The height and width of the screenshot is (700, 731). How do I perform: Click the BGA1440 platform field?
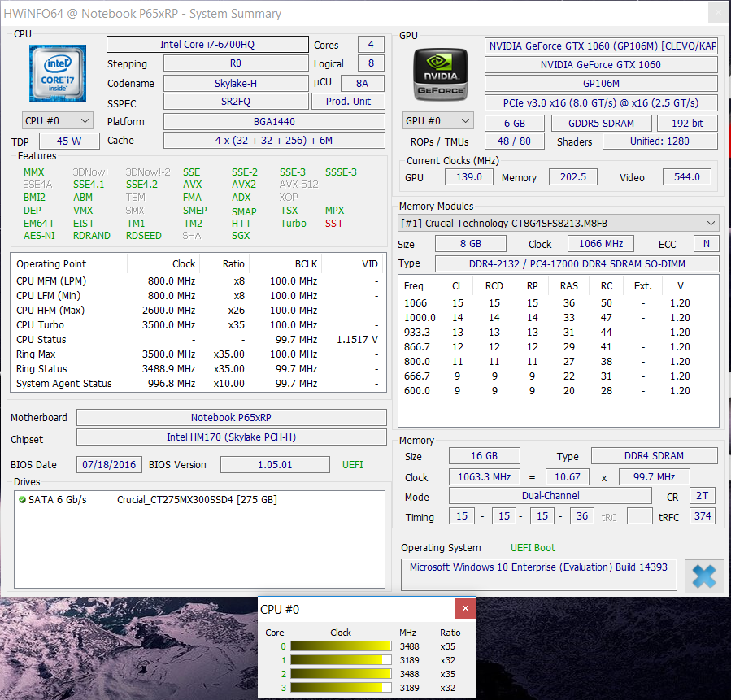tap(274, 122)
